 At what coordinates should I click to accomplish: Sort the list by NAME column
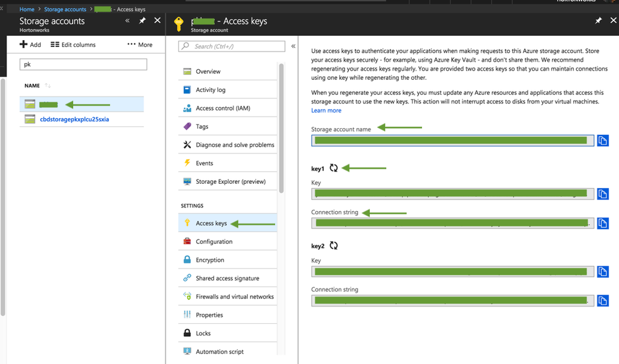pos(48,85)
